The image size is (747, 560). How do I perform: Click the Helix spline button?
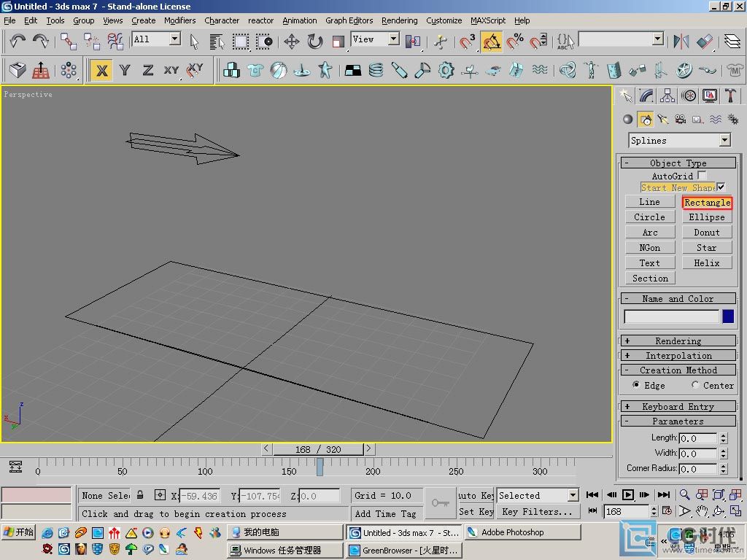pos(706,262)
